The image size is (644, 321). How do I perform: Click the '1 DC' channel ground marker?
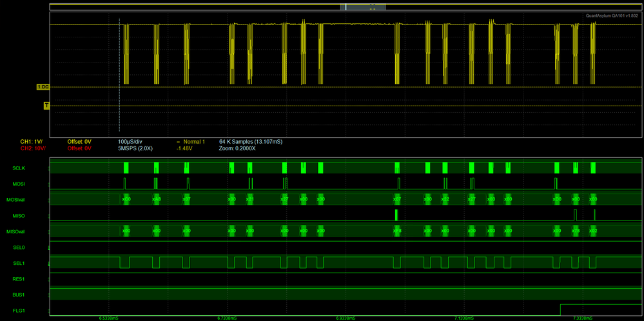click(x=43, y=87)
